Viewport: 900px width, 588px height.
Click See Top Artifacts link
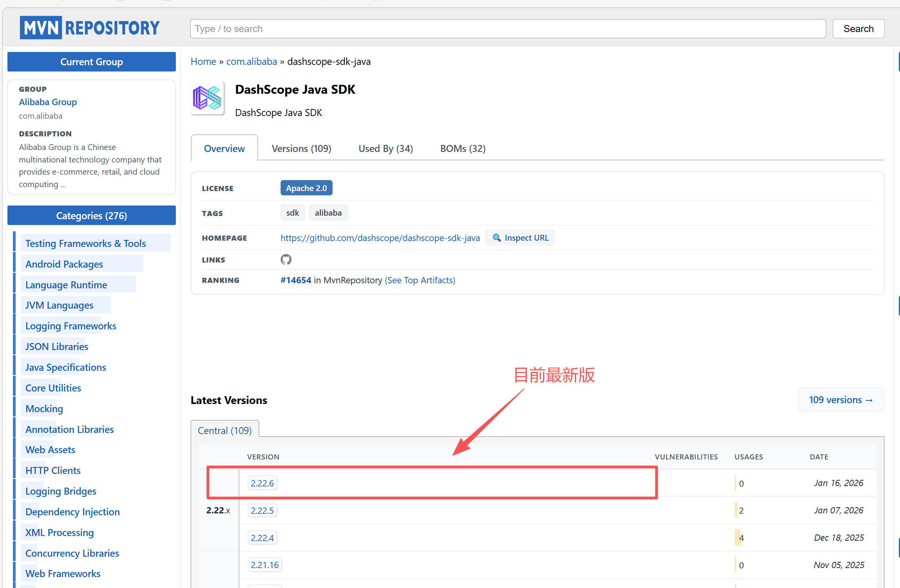420,280
